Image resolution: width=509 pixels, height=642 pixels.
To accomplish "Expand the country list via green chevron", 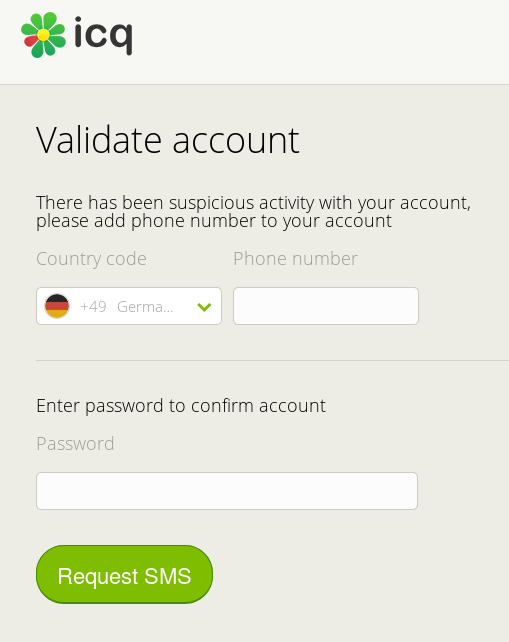I will pos(204,307).
